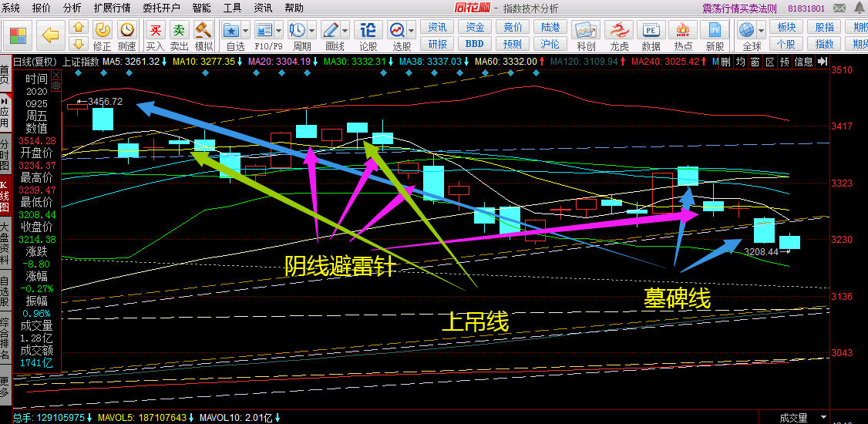Click the 买入 (buy) toolbar icon
Image resolution: width=868 pixels, height=424 pixels.
point(156,32)
